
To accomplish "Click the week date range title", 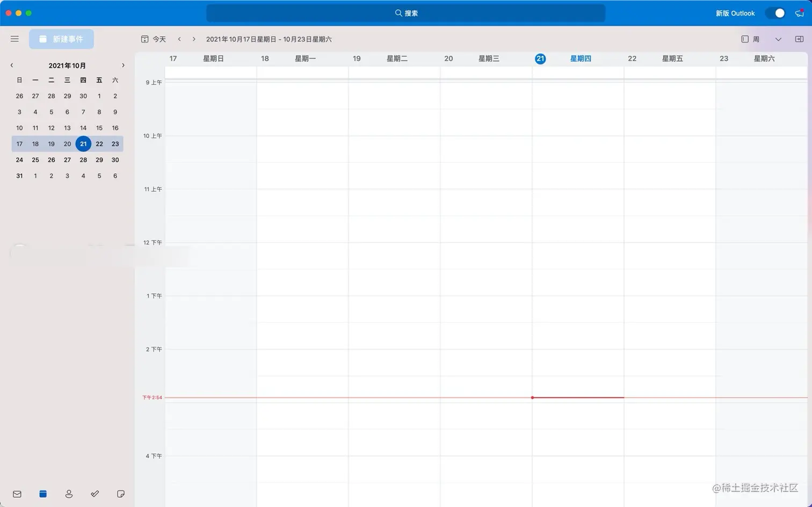I will pos(269,39).
